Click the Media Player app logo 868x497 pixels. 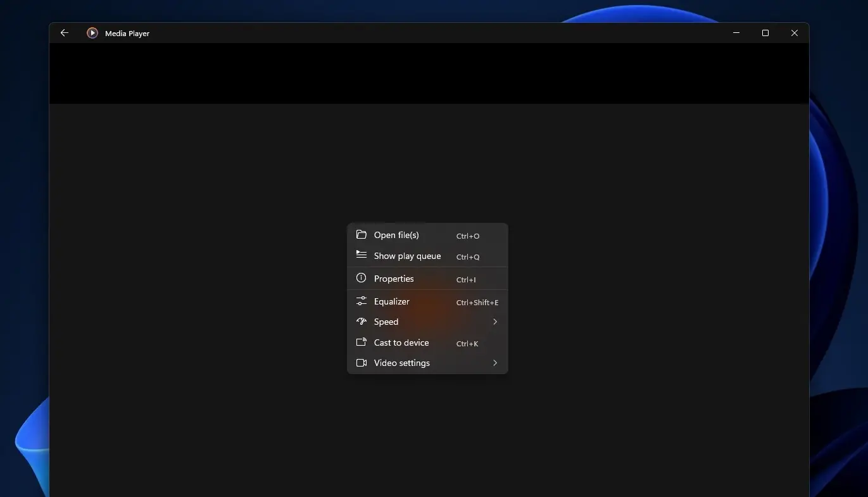pyautogui.click(x=92, y=33)
